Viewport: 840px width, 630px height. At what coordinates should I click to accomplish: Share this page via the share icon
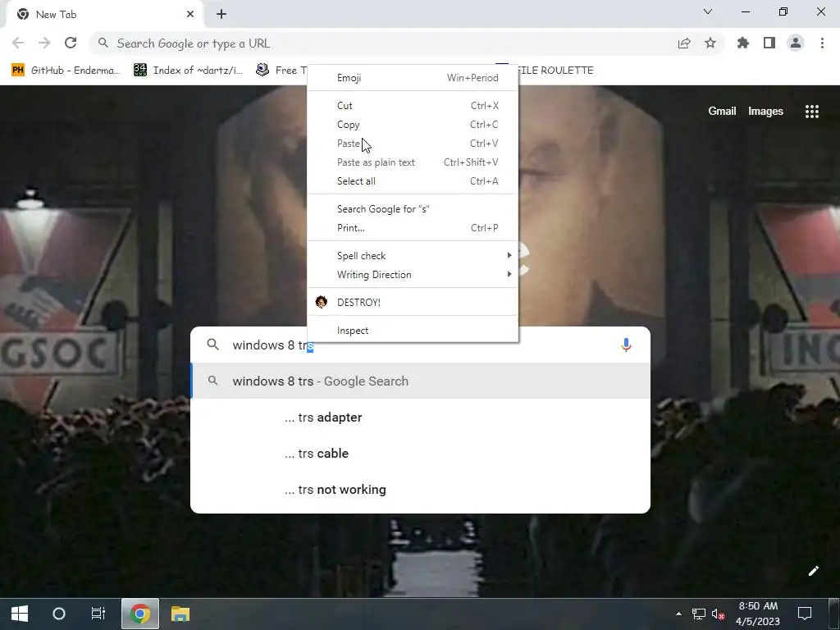click(x=684, y=43)
